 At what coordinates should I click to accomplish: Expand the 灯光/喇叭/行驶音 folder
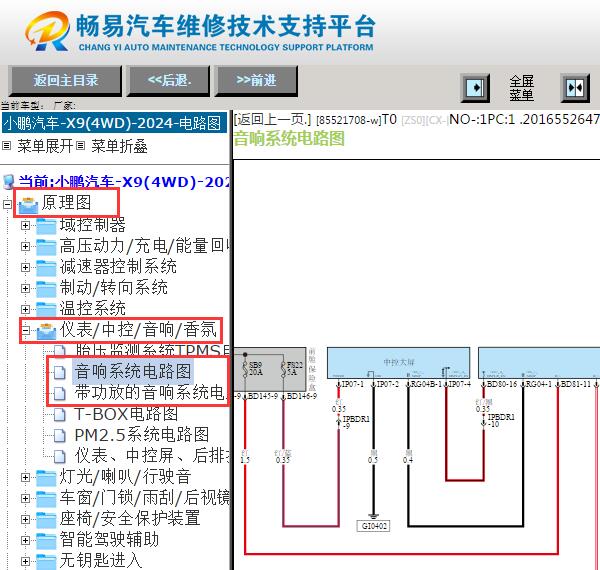25,477
